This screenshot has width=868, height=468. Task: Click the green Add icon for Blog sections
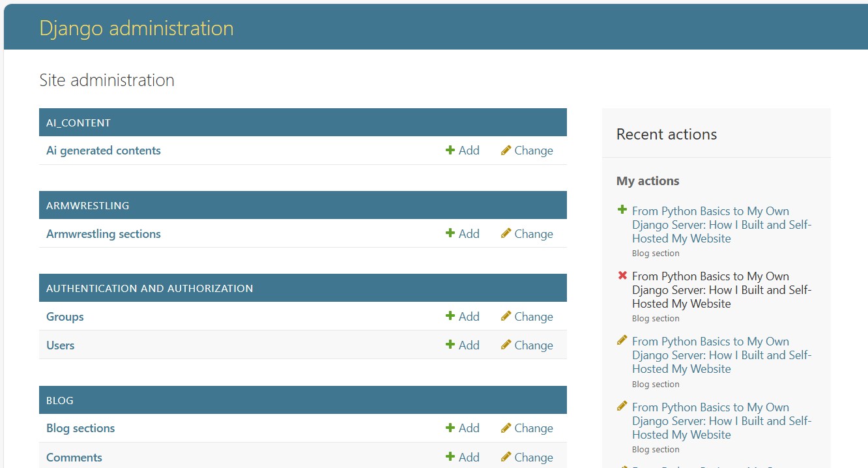(450, 428)
